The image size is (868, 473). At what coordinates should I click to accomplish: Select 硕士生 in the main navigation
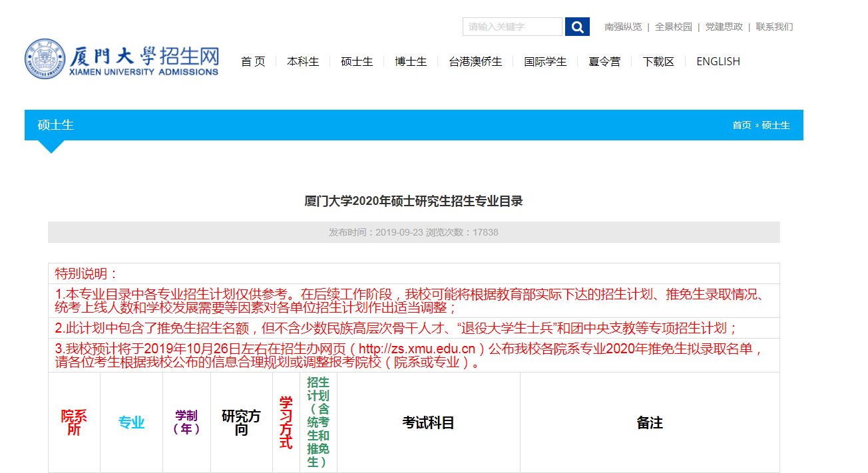pyautogui.click(x=357, y=62)
